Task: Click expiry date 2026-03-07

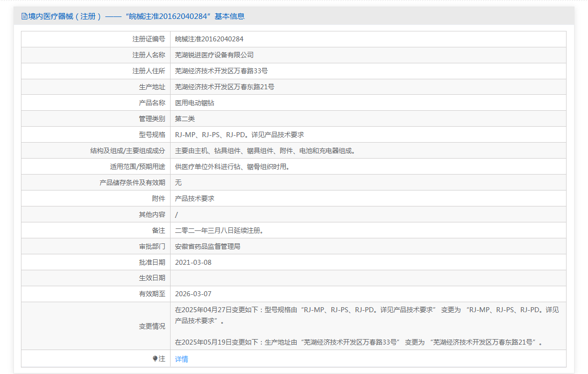Action: click(193, 294)
